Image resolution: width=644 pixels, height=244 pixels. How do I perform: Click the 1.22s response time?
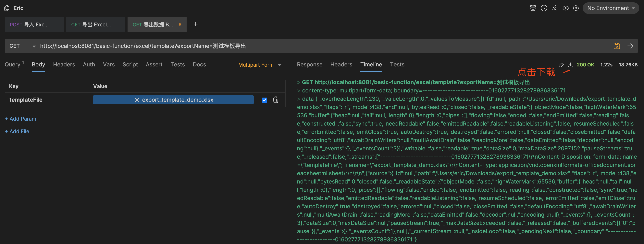pos(606,65)
